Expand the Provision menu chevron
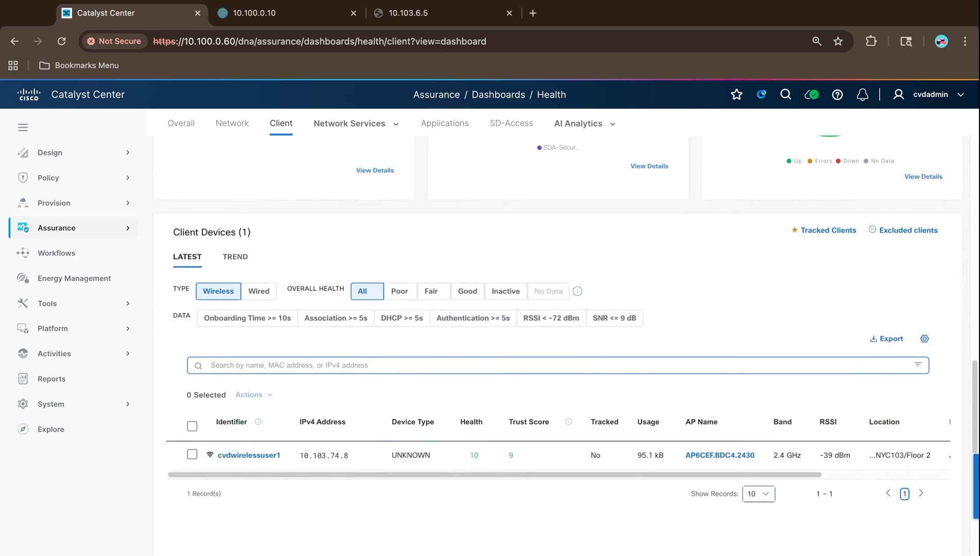The image size is (980, 556). [x=128, y=203]
